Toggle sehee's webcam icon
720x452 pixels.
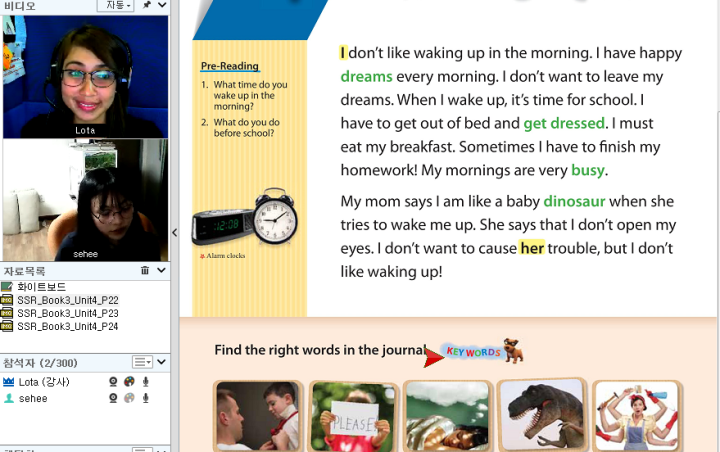coord(113,398)
